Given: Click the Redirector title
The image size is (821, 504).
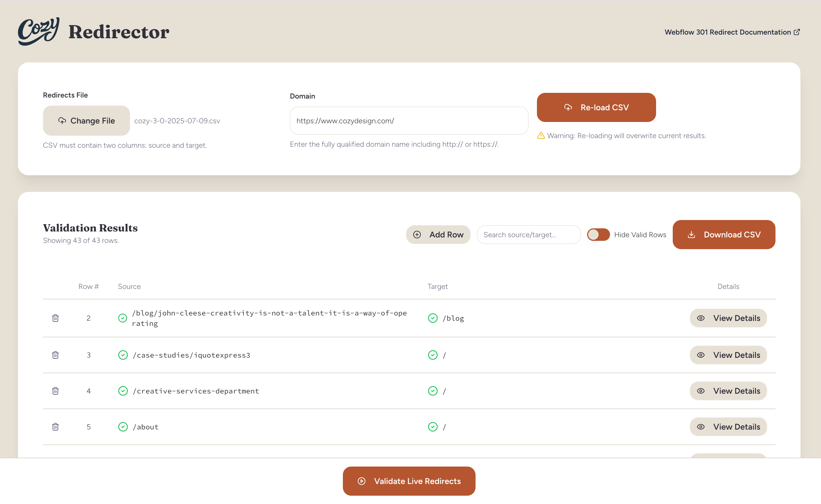Looking at the screenshot, I should point(119,32).
